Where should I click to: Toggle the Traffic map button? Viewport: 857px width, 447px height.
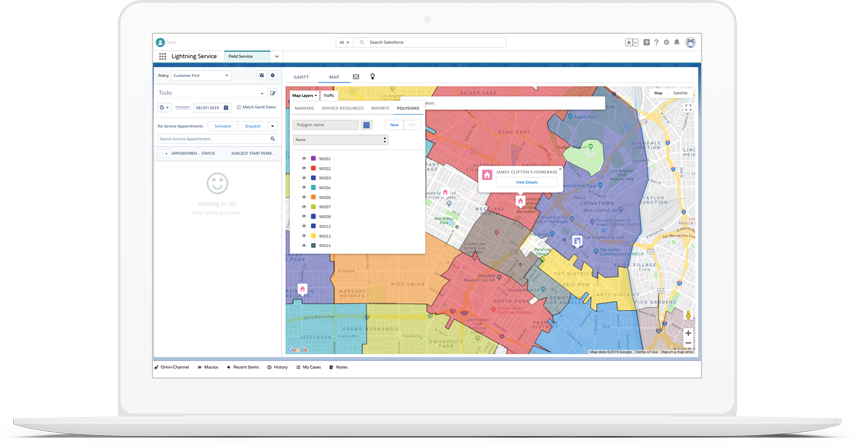coord(329,96)
